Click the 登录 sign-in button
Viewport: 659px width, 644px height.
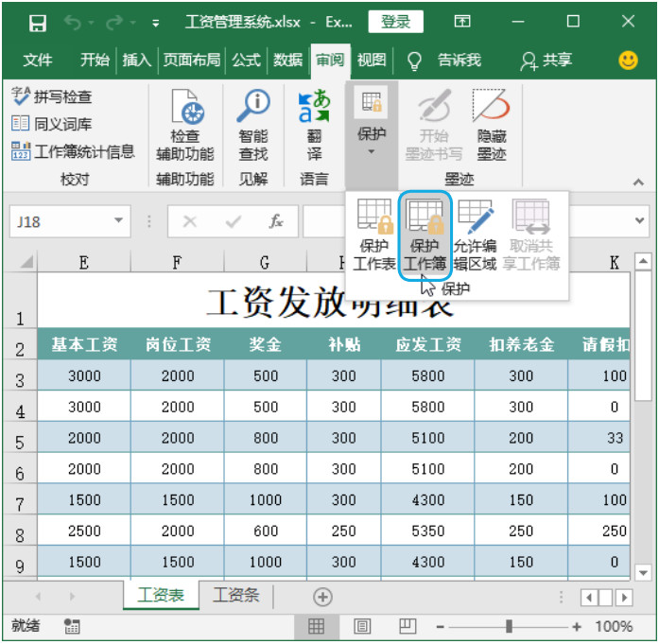tap(395, 22)
